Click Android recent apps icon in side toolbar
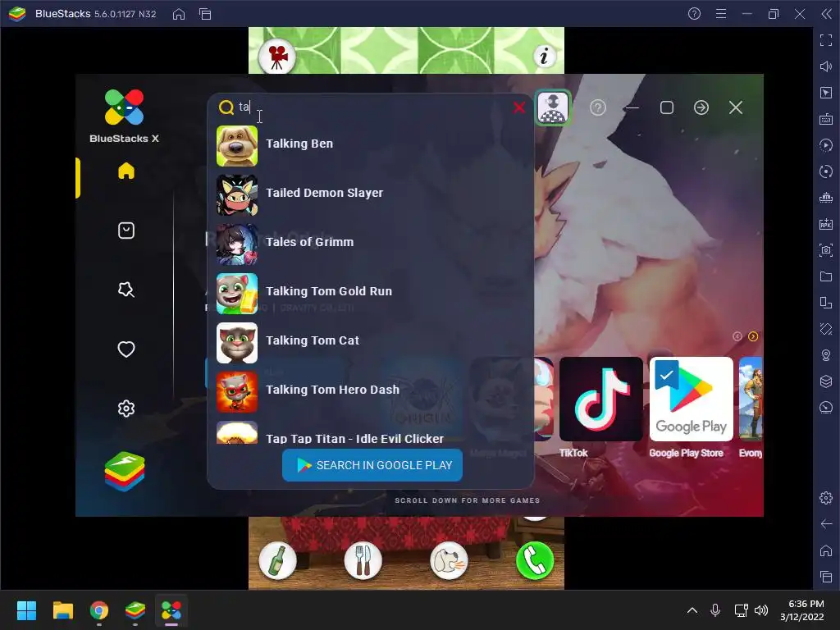The width and height of the screenshot is (840, 630). pos(826,577)
